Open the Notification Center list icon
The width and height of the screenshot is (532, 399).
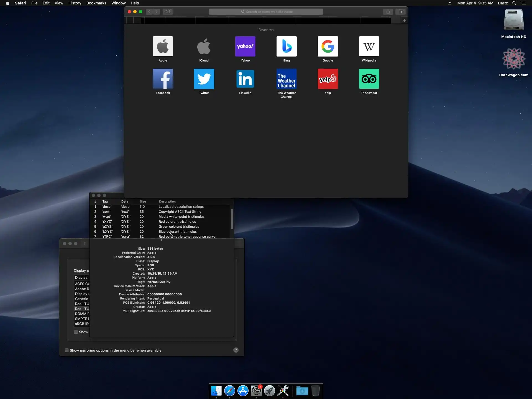[x=523, y=3]
